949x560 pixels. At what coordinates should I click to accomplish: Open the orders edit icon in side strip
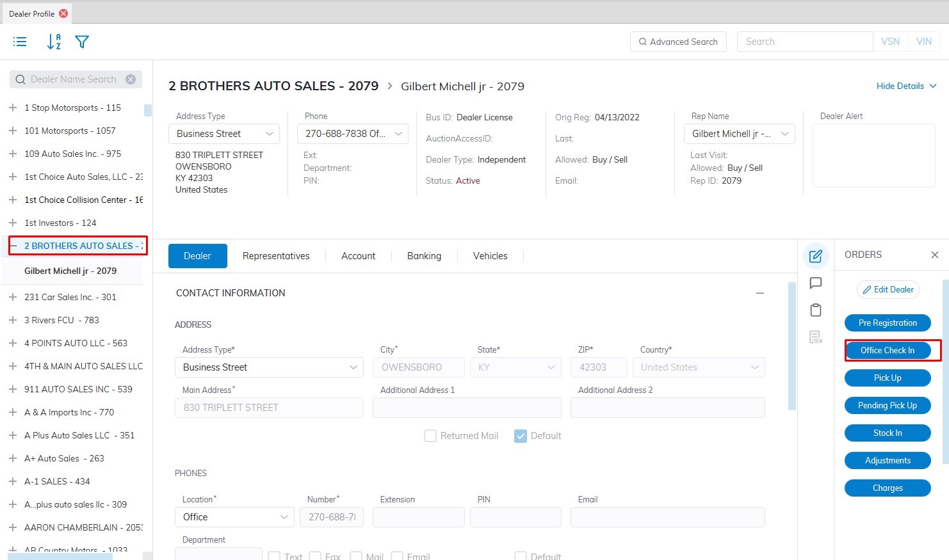815,256
